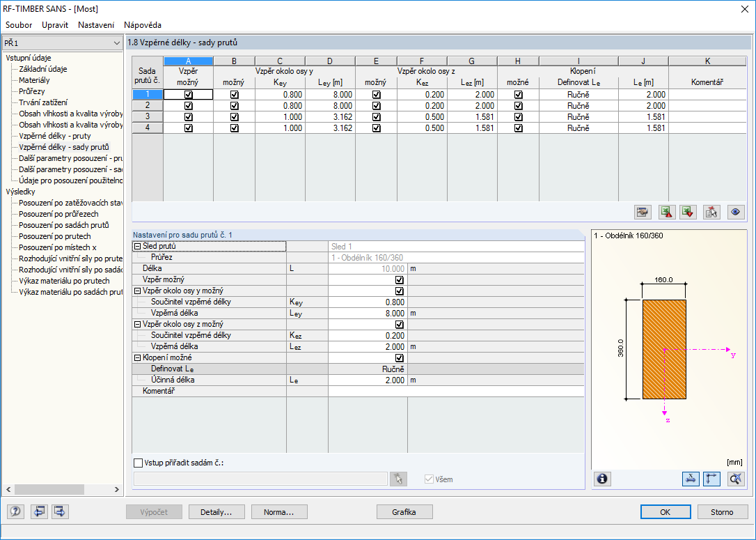Screen dimensions: 756x540
Task: Open the Nastavení menu
Action: (x=96, y=25)
